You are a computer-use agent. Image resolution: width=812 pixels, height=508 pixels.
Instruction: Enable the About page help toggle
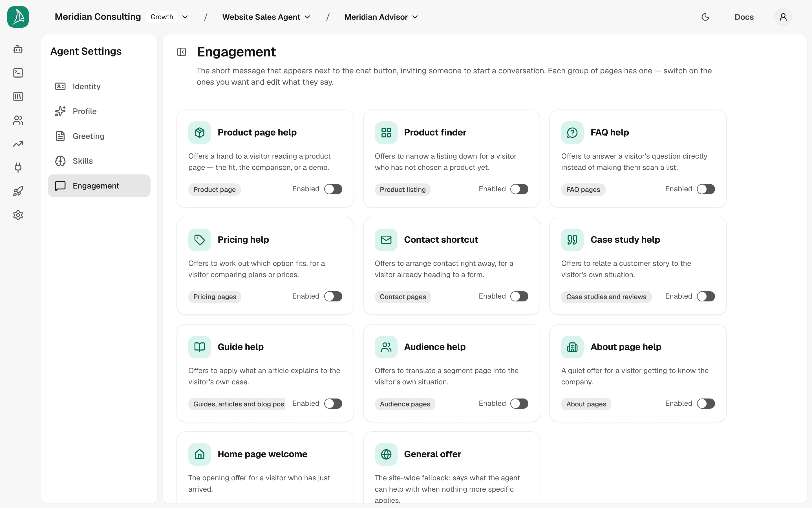tap(706, 404)
